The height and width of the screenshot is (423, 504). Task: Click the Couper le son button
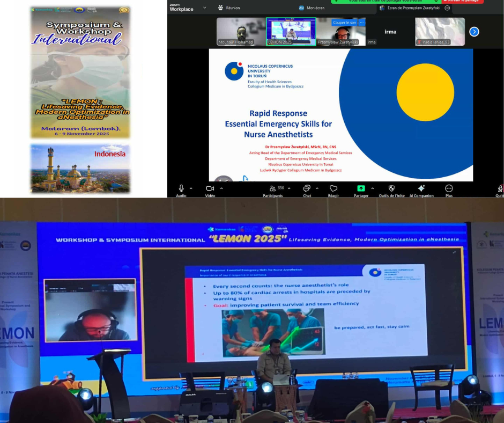tap(344, 23)
